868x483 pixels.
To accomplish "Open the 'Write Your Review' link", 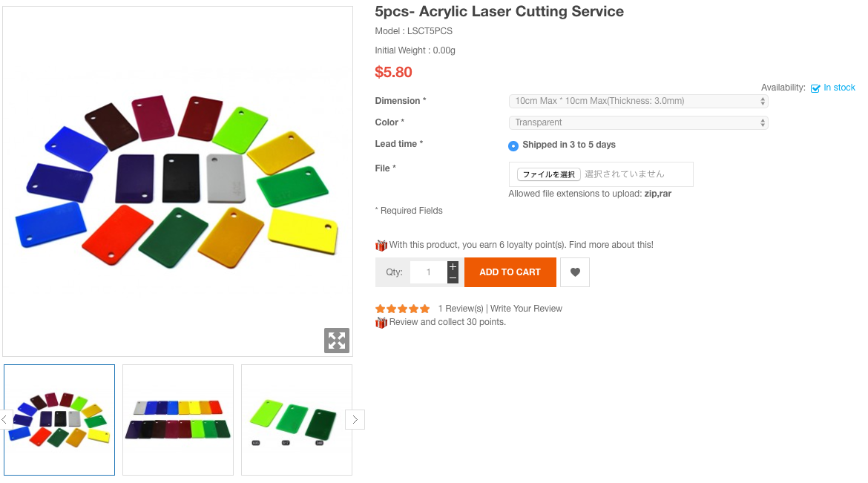I will click(x=526, y=309).
